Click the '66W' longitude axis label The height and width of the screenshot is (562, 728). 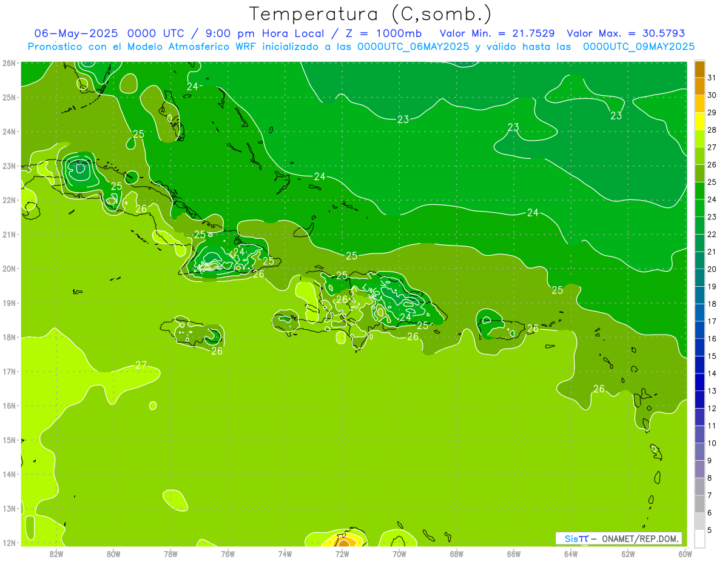click(514, 554)
